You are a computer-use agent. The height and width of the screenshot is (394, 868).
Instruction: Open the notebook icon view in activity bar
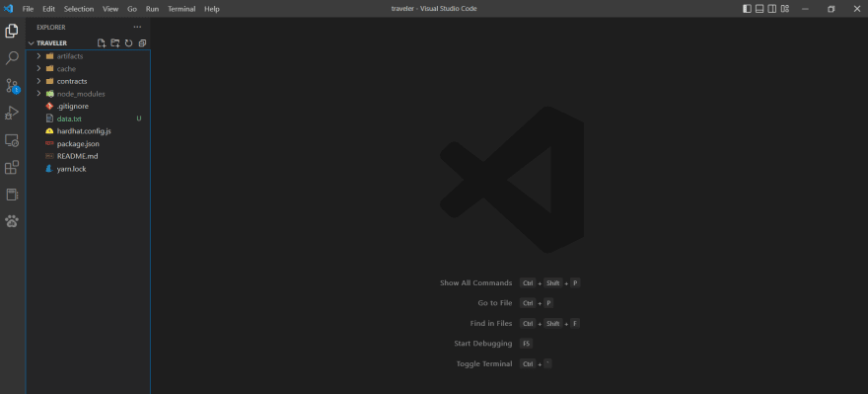coord(12,195)
